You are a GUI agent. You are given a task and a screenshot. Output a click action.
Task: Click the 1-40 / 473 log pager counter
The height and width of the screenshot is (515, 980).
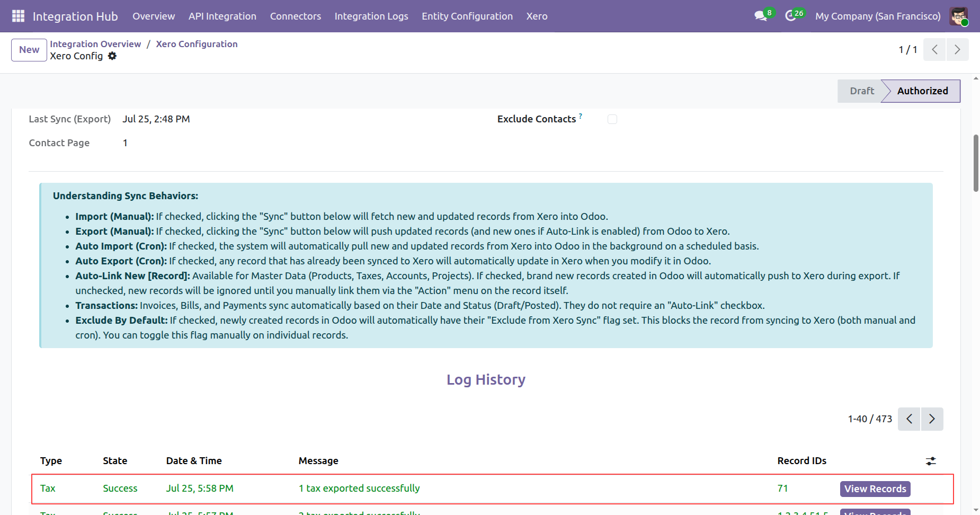pos(870,419)
